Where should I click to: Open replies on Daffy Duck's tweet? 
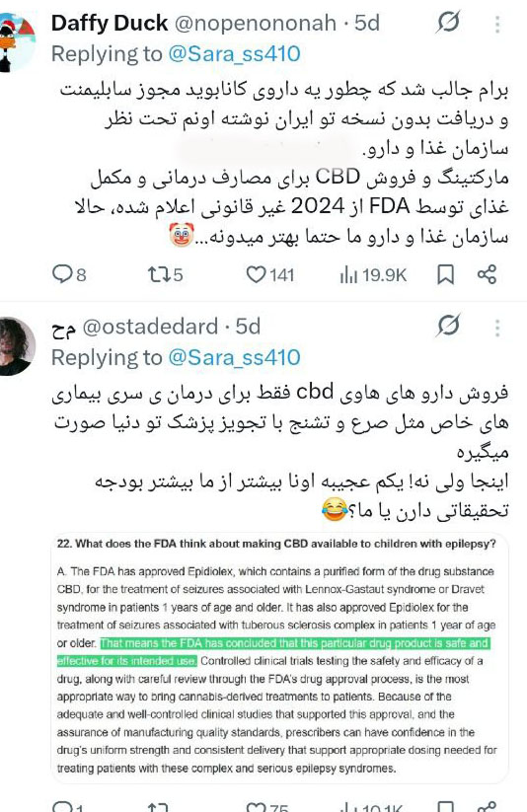(69, 274)
